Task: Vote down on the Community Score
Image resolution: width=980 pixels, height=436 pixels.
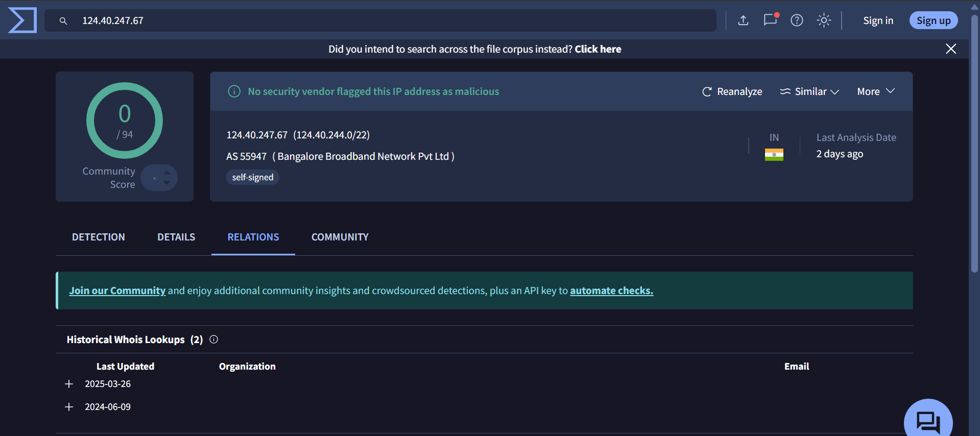Action: point(167,183)
